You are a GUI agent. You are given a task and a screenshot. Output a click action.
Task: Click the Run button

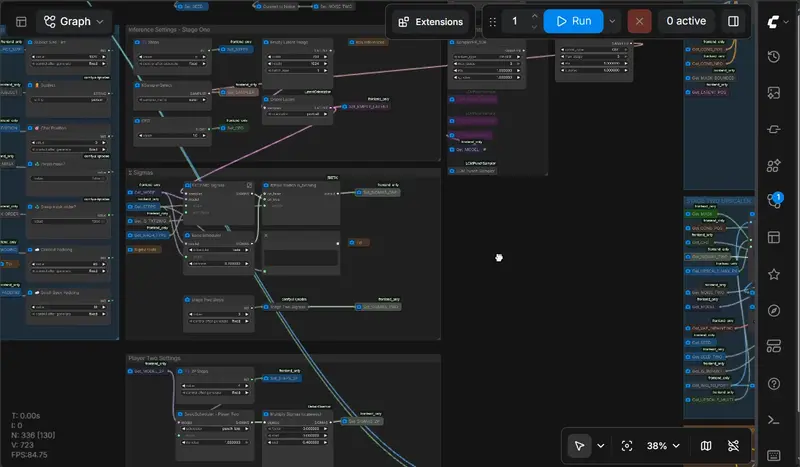pos(573,21)
